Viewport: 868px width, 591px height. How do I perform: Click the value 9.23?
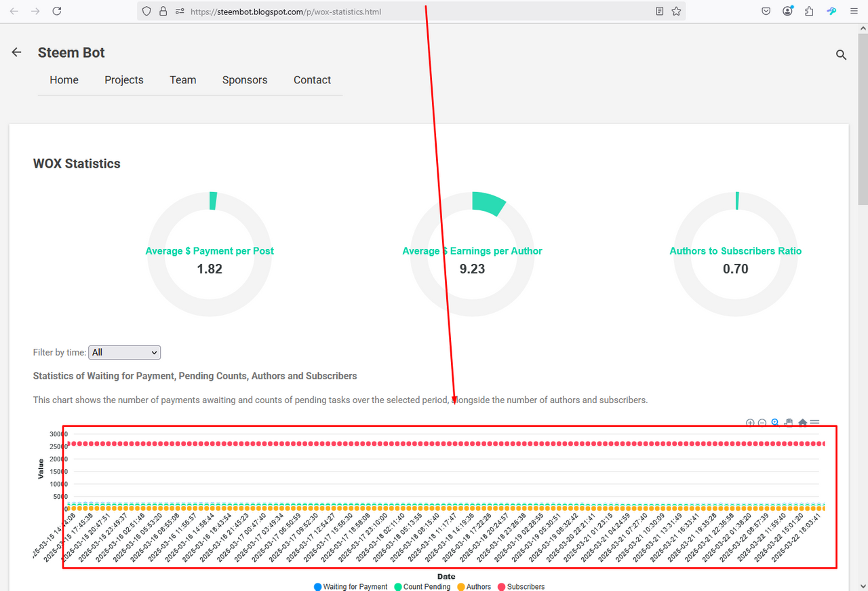pyautogui.click(x=473, y=269)
